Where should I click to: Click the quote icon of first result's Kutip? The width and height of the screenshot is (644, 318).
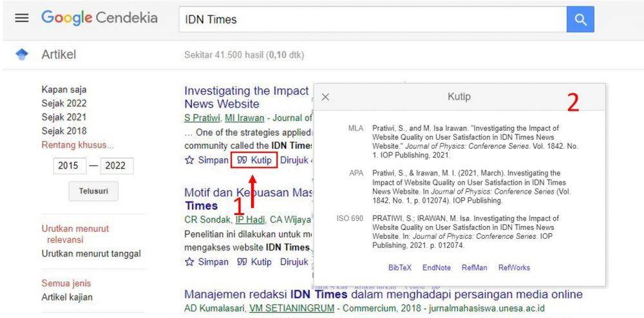point(242,160)
